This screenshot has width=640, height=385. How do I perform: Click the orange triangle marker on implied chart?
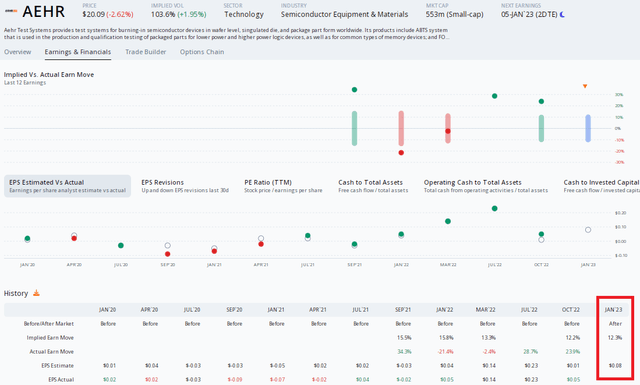tap(585, 86)
